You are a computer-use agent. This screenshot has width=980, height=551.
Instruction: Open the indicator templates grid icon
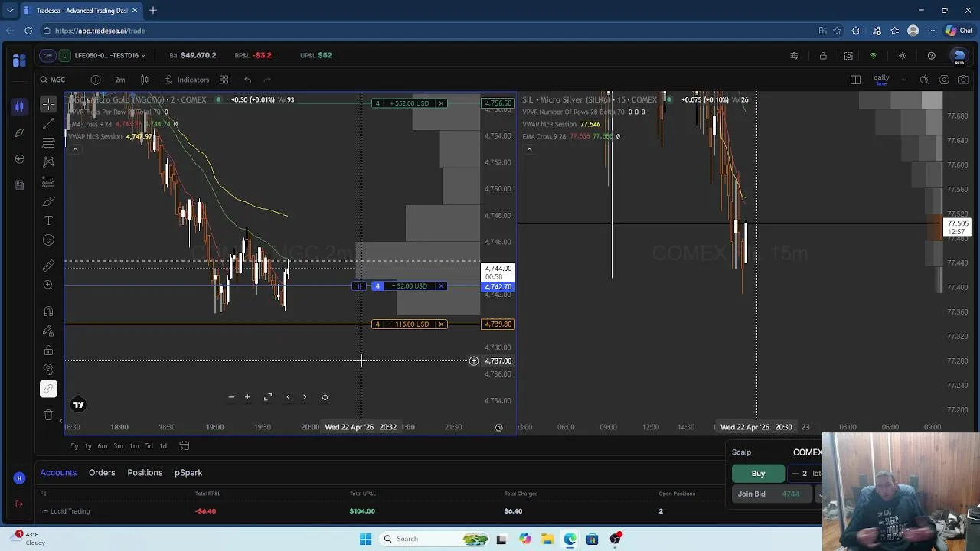point(224,80)
